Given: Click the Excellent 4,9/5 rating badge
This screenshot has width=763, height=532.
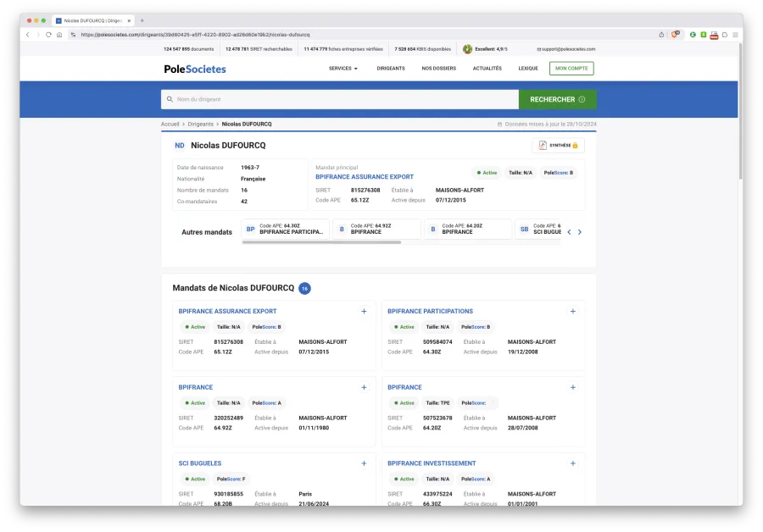Looking at the screenshot, I should 485,49.
